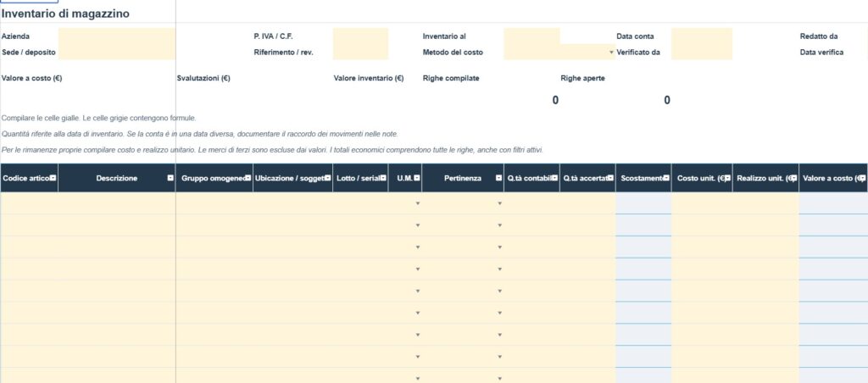Open the Pertinenza column filter button

(x=498, y=178)
